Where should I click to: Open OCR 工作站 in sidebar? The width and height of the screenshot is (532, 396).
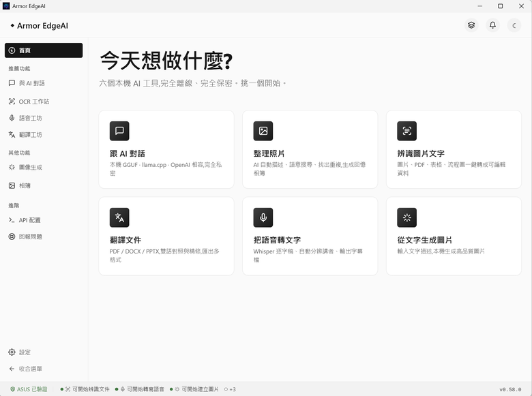pos(44,102)
